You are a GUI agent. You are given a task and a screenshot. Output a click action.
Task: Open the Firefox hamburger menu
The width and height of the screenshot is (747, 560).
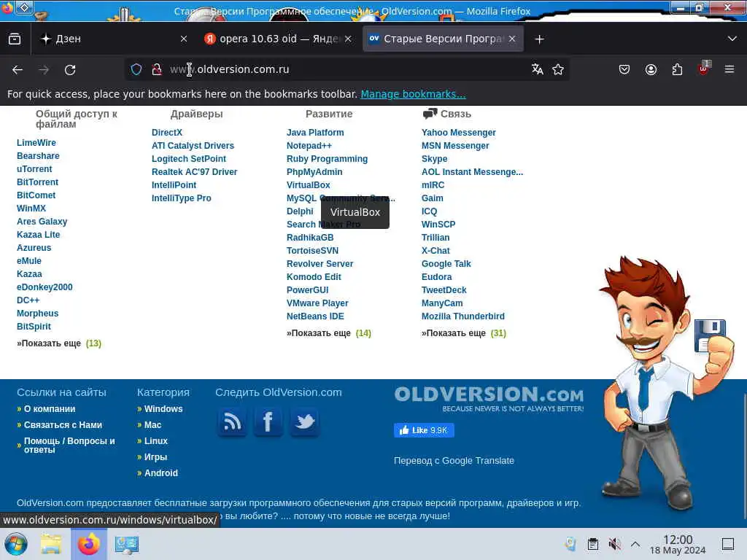click(x=729, y=69)
